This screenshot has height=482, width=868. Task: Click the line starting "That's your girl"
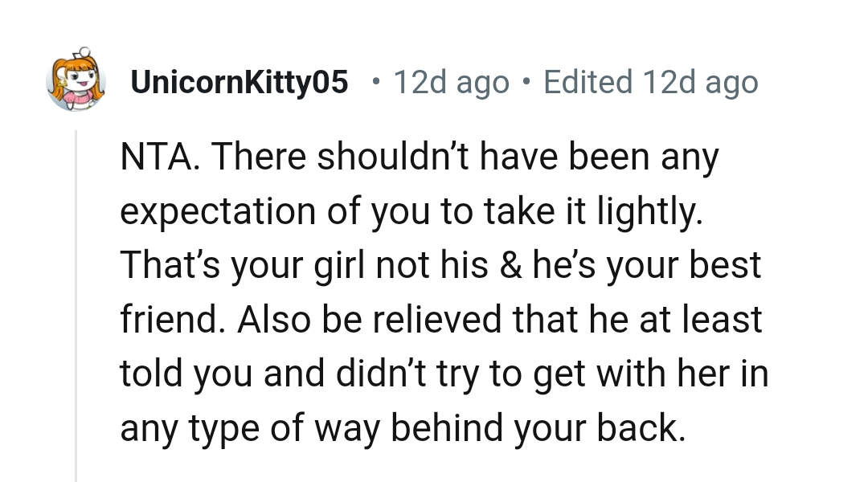[440, 265]
